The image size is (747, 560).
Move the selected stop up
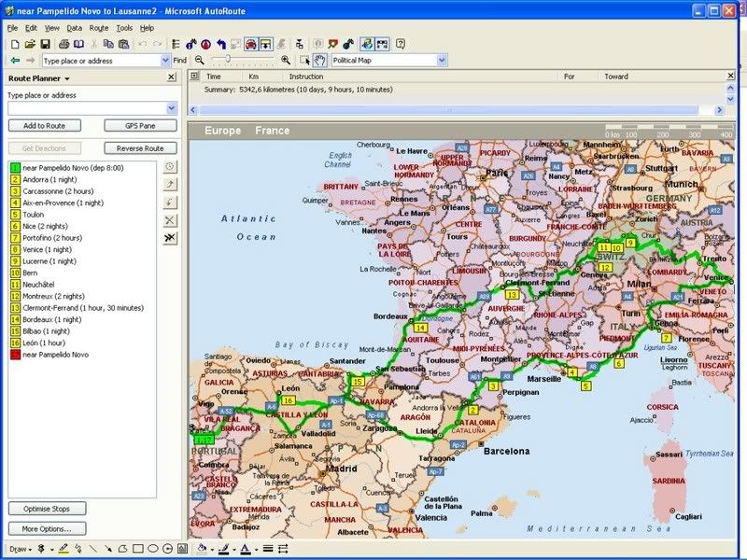click(170, 184)
